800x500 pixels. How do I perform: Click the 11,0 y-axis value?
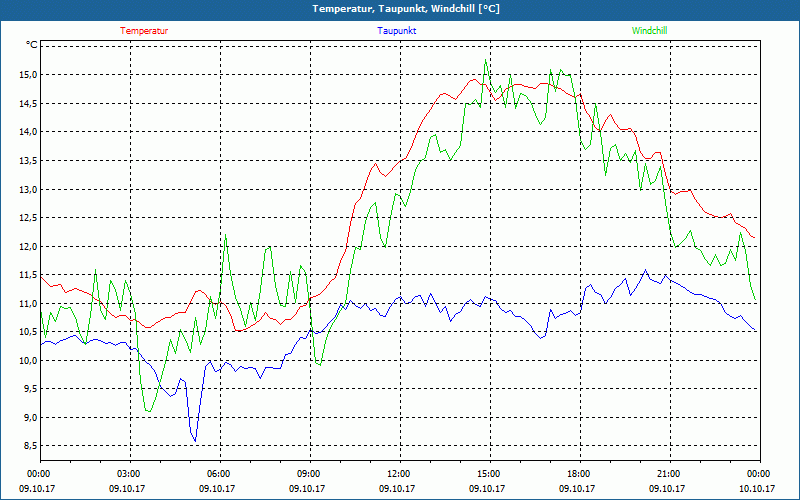pyautogui.click(x=29, y=304)
